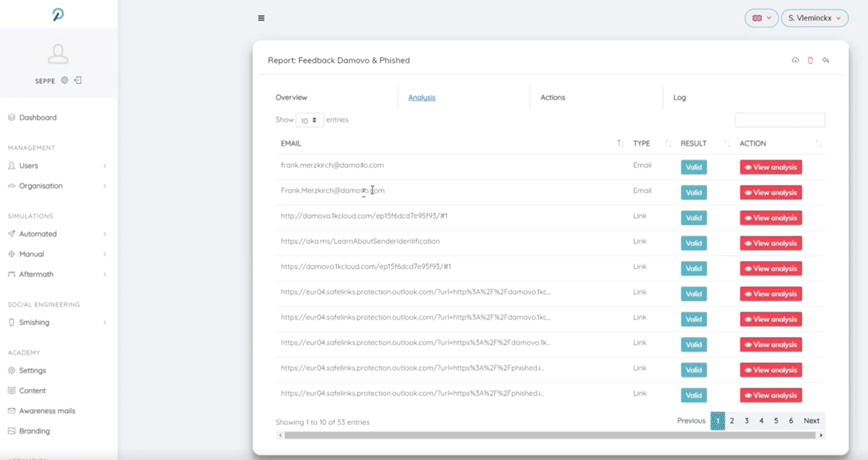Jump to page 6 of entries

[791, 421]
